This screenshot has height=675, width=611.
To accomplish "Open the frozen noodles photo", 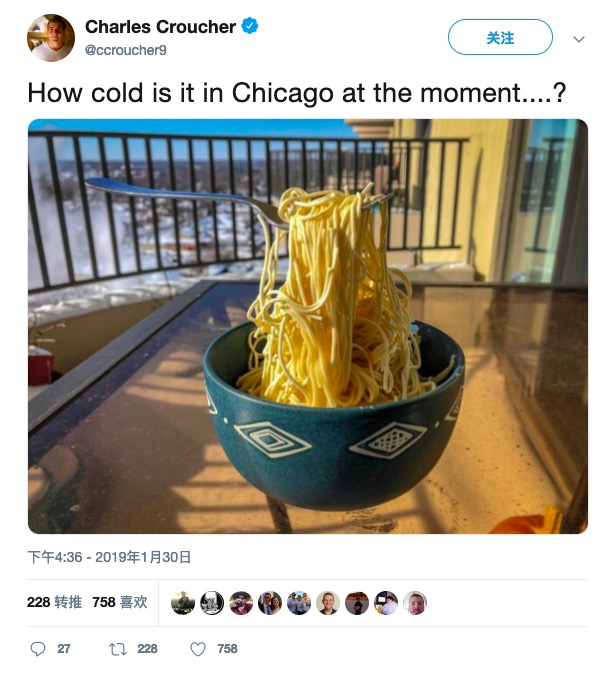I will 308,326.
